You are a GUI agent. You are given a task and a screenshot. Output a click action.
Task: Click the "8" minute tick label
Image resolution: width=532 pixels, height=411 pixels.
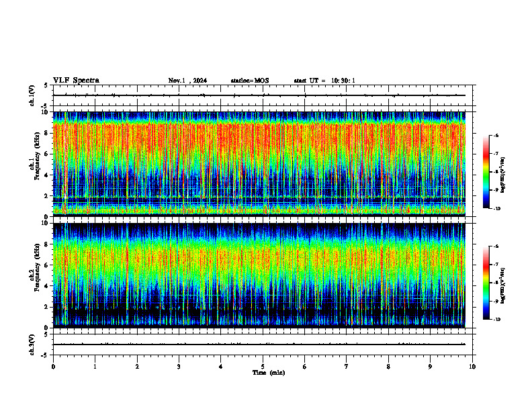[388, 367]
